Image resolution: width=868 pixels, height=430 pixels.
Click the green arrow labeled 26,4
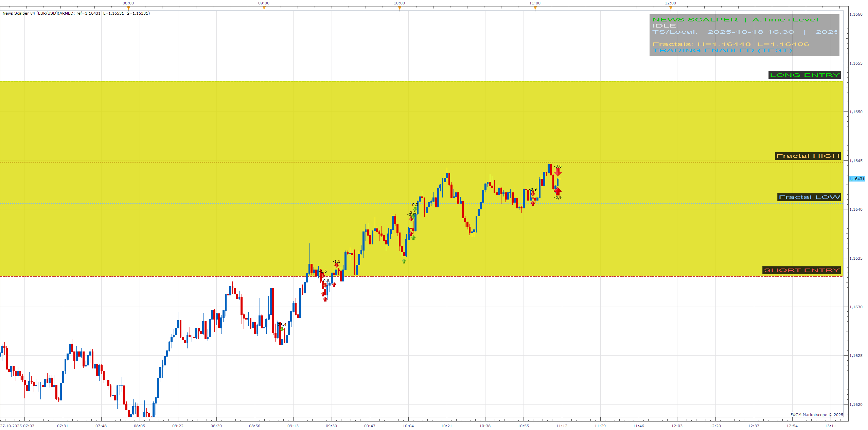(x=282, y=329)
